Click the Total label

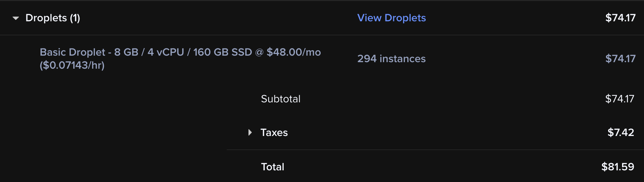pos(272,167)
